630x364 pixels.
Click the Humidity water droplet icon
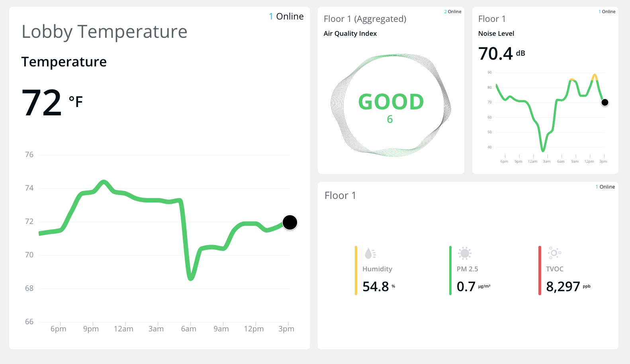point(370,253)
